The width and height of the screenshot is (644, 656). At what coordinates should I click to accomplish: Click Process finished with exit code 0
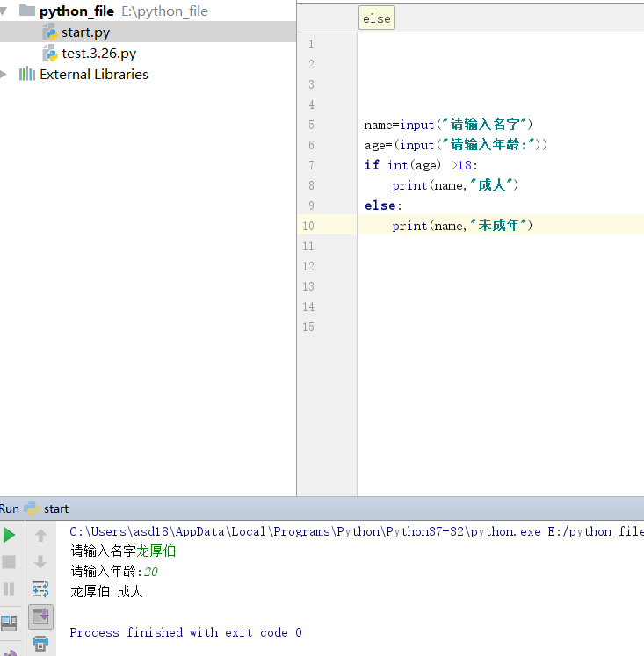[185, 632]
